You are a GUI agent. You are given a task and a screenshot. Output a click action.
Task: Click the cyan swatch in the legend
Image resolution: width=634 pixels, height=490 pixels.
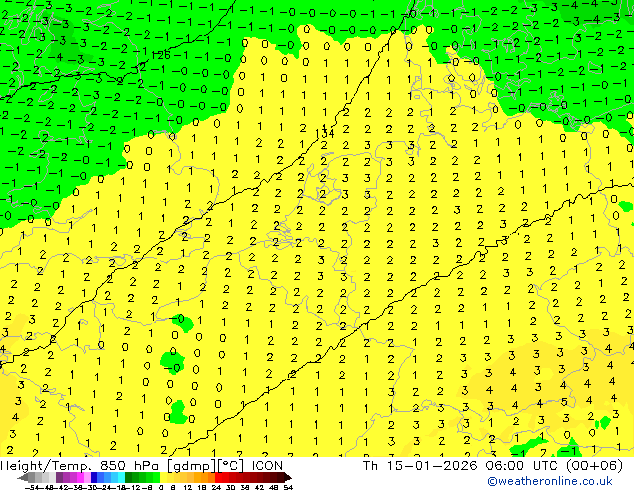pos(121,477)
